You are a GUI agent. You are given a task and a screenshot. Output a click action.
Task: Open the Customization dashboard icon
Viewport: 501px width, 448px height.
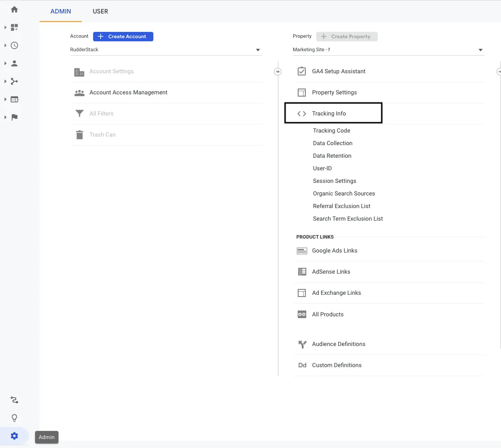tap(14, 27)
